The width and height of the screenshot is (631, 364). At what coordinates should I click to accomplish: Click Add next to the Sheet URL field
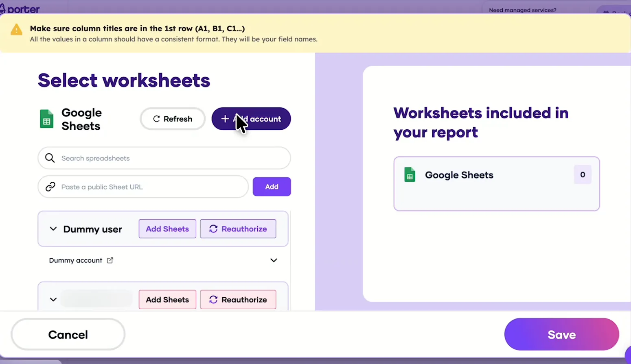click(272, 187)
